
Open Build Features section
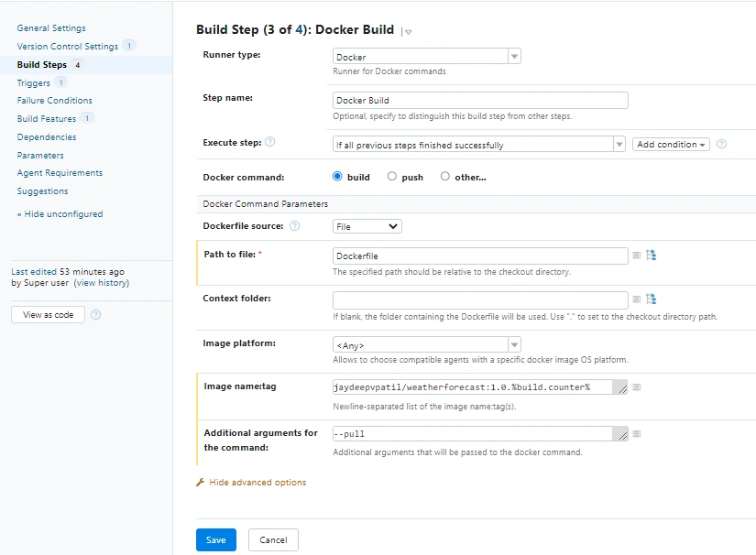[47, 118]
